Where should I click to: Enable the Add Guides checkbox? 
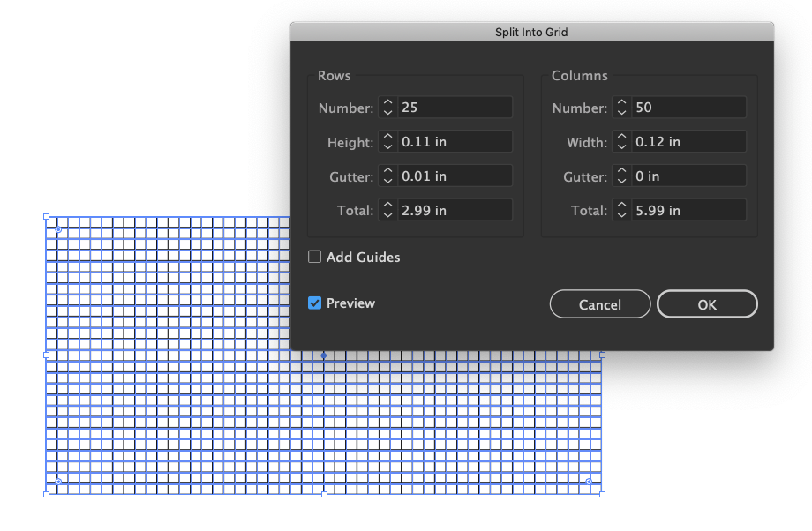coord(315,258)
